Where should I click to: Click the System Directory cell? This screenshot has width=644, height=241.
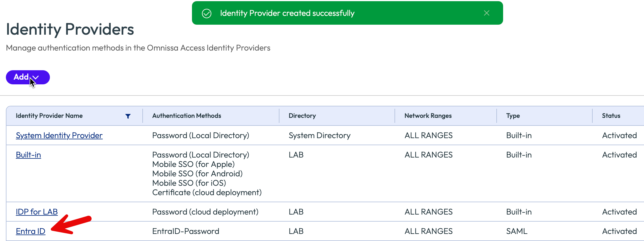(x=319, y=135)
